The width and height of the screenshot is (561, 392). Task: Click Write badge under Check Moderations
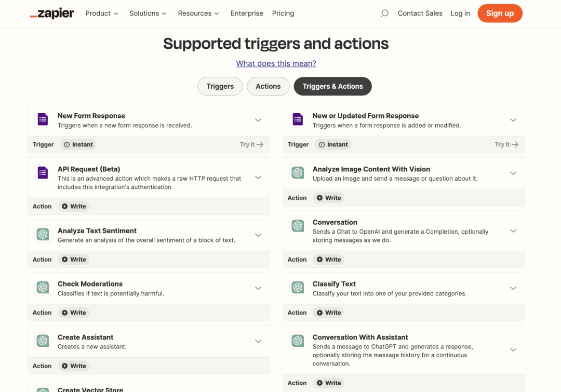[74, 313]
